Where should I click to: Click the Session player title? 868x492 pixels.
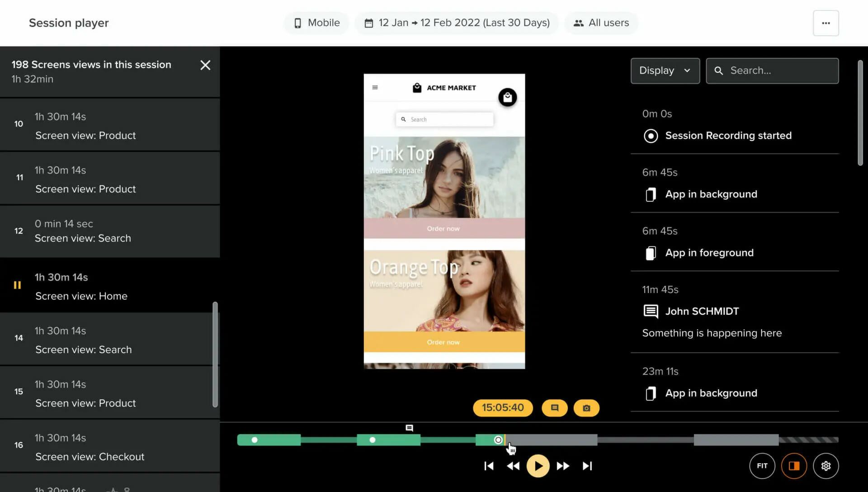coord(69,23)
